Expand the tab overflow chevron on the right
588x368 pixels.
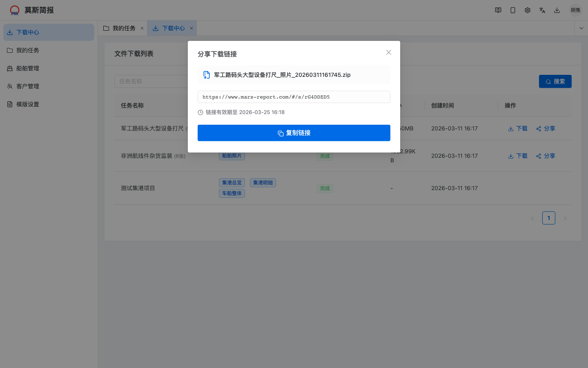click(581, 28)
